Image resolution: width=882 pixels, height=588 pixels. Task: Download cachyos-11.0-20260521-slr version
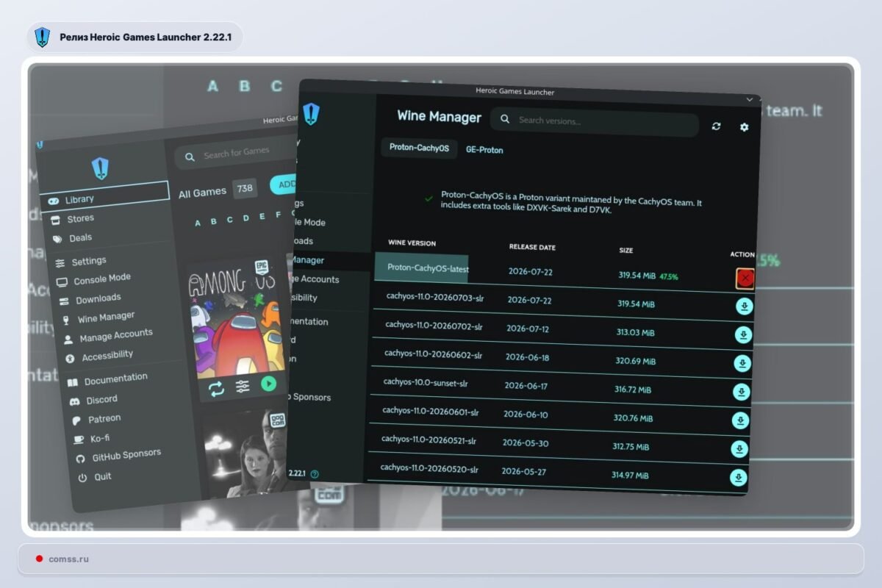tap(739, 449)
